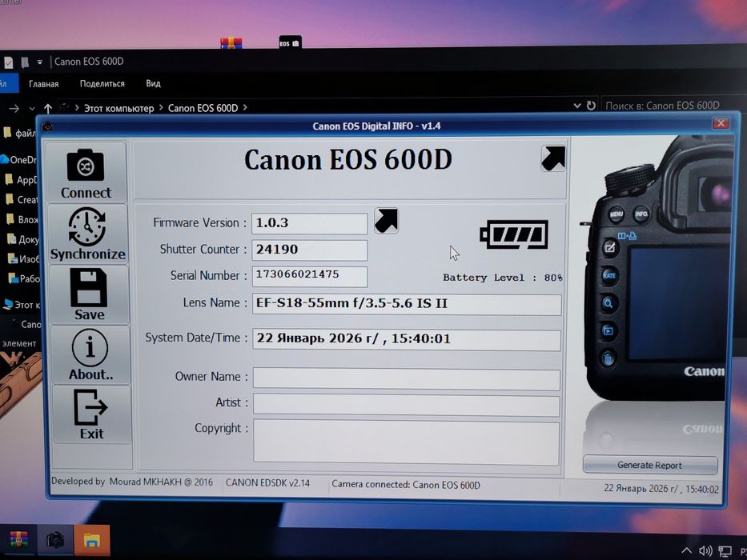
Task: Click the Connect camera button
Action: pyautogui.click(x=86, y=172)
